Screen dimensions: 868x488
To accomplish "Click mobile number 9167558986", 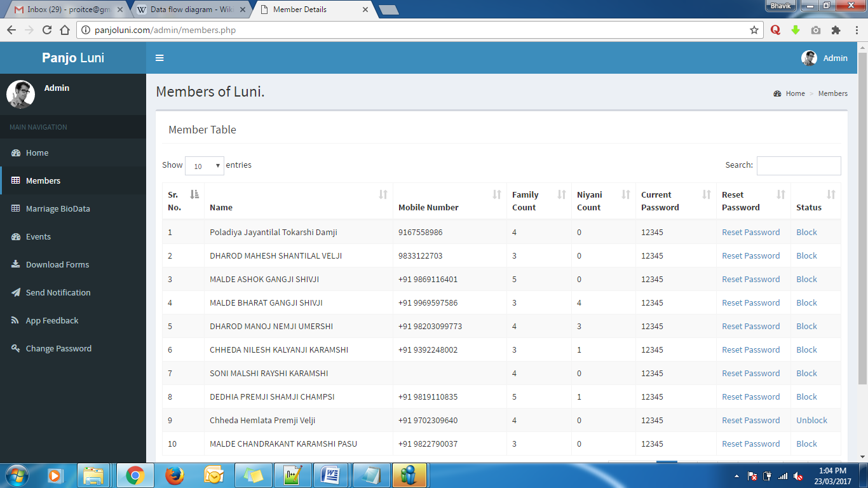I will coord(420,232).
